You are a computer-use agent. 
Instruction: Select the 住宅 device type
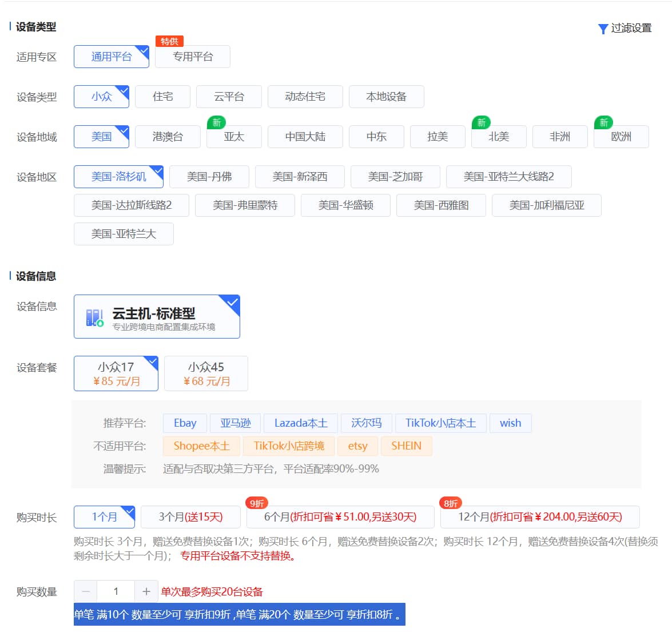(162, 96)
